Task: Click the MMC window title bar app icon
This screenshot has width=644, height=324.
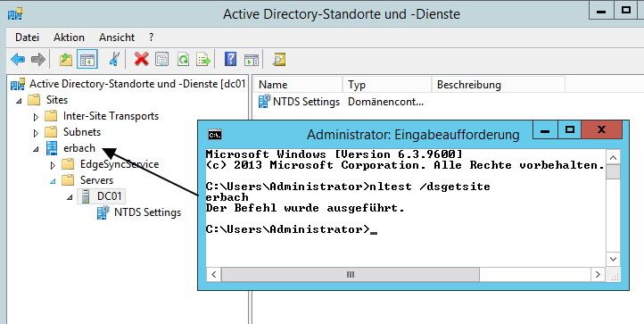Action: pos(15,14)
